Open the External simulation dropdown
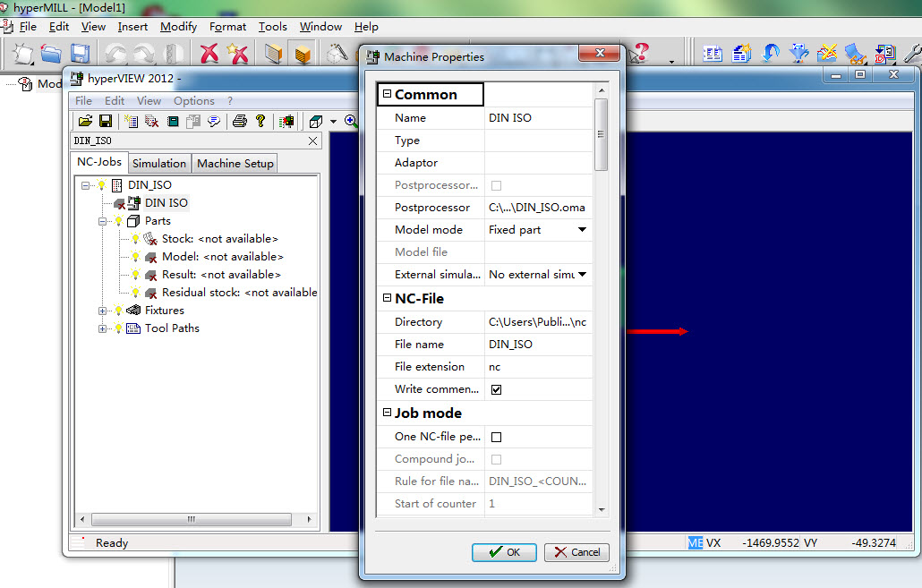This screenshot has height=588, width=922. click(x=582, y=274)
